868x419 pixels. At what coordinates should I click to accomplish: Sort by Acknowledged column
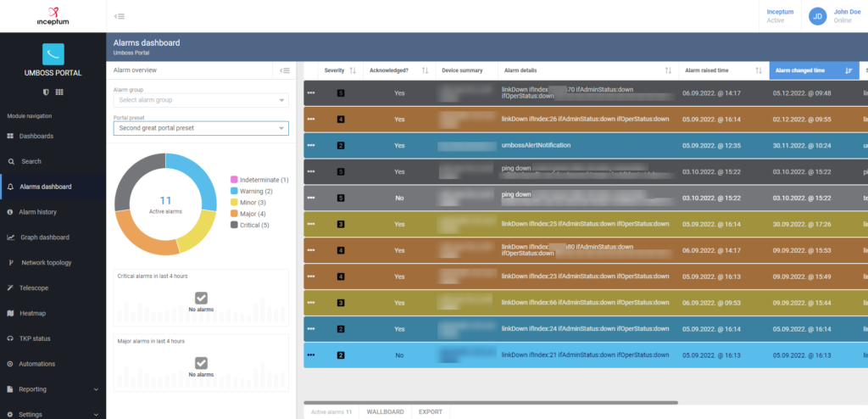coord(426,70)
